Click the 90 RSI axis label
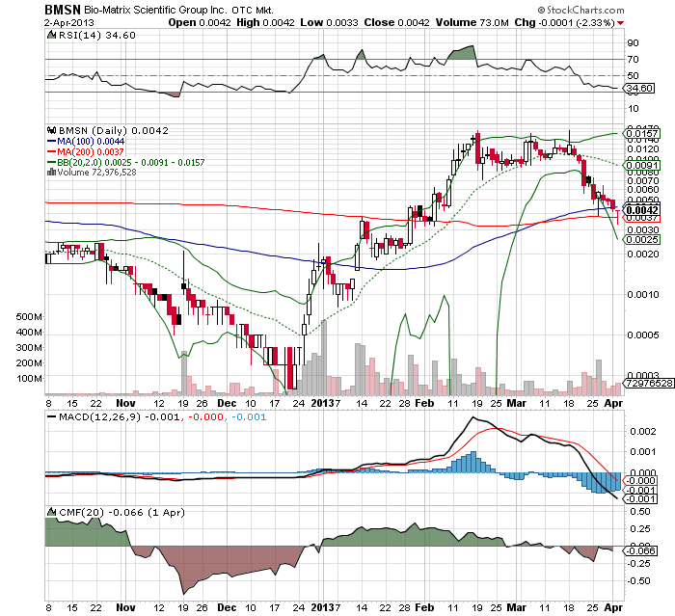 tap(634, 43)
